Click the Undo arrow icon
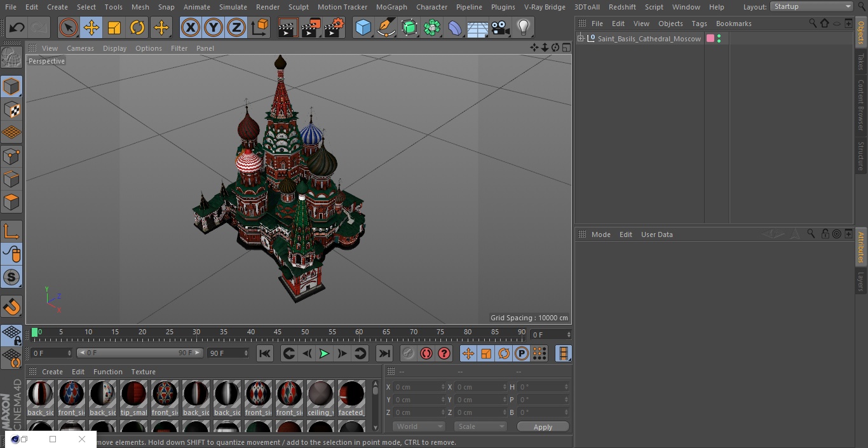 pos(17,27)
